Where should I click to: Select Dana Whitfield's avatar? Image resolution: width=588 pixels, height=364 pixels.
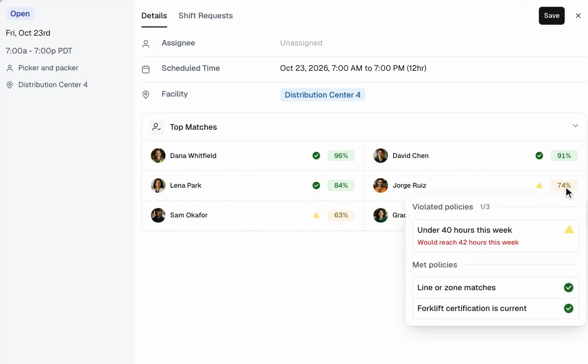(x=158, y=156)
